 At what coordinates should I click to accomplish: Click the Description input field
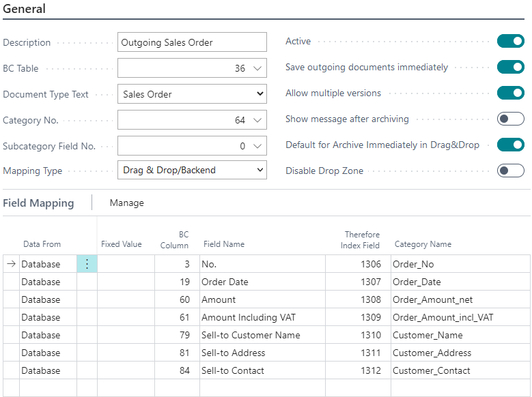[x=192, y=42]
